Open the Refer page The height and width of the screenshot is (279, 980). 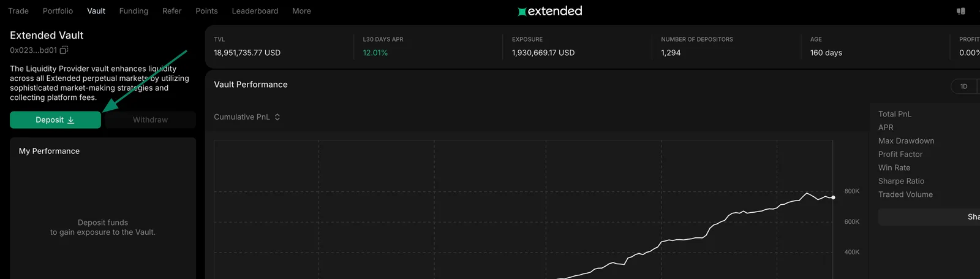(171, 11)
